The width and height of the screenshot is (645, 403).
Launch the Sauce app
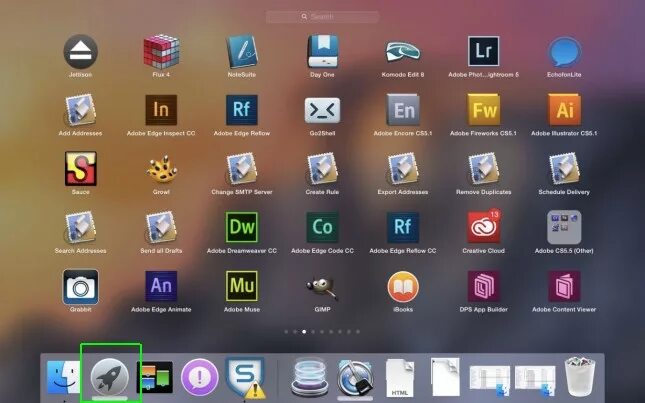(x=81, y=169)
